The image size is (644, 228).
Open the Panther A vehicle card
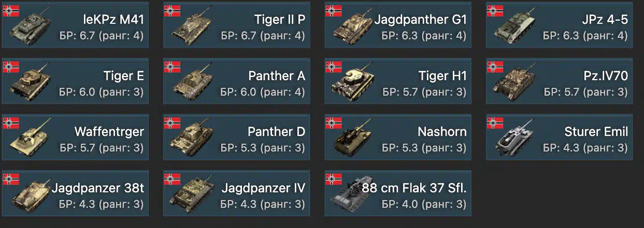[237, 81]
